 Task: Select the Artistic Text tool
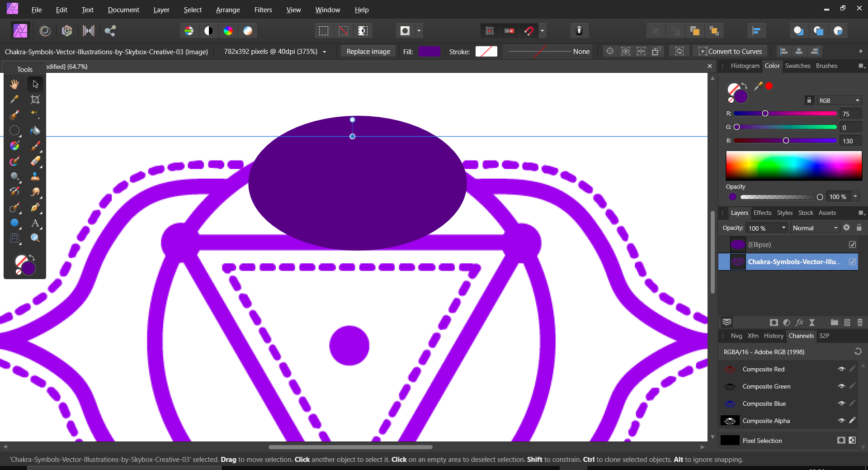coord(35,223)
